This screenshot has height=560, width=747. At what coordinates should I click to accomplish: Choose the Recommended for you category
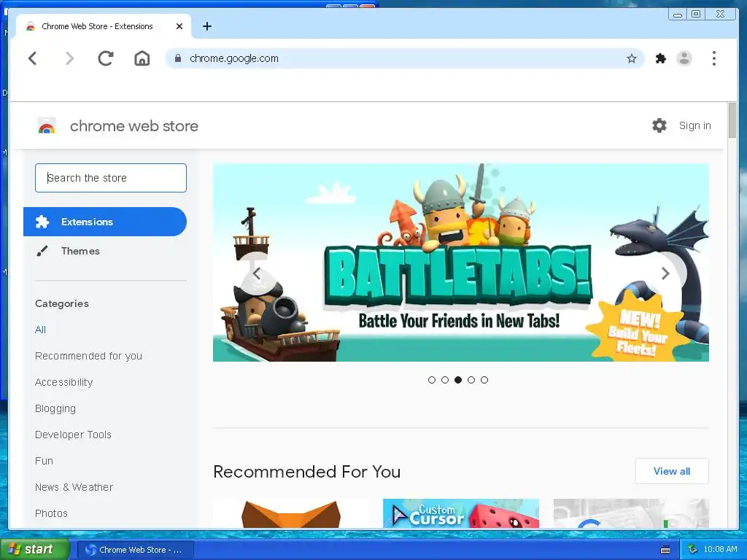point(88,356)
